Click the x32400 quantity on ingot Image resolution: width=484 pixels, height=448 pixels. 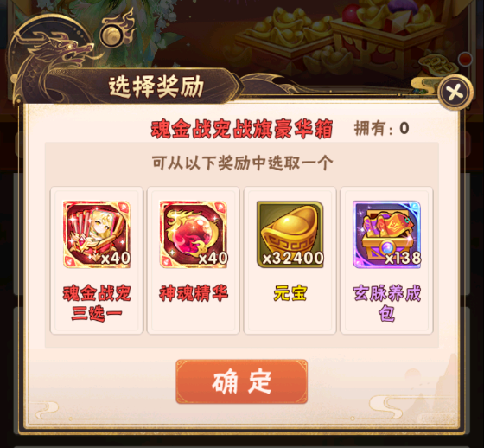(293, 258)
